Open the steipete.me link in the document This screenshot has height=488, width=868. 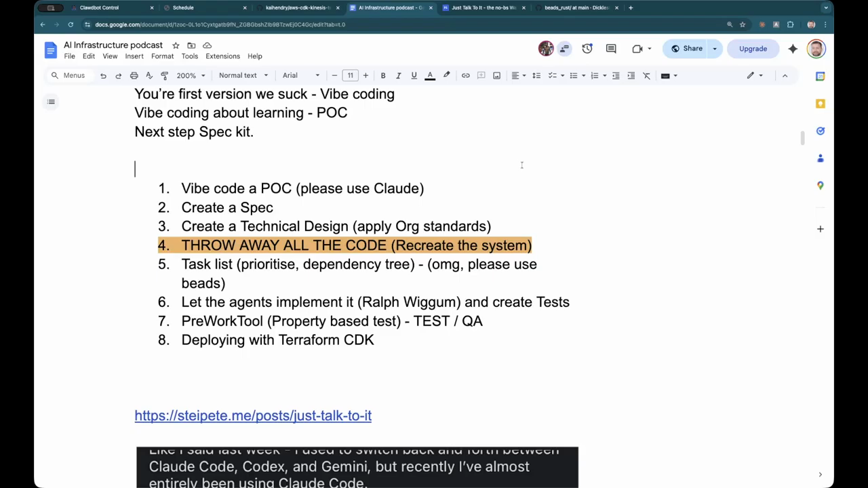(253, 415)
